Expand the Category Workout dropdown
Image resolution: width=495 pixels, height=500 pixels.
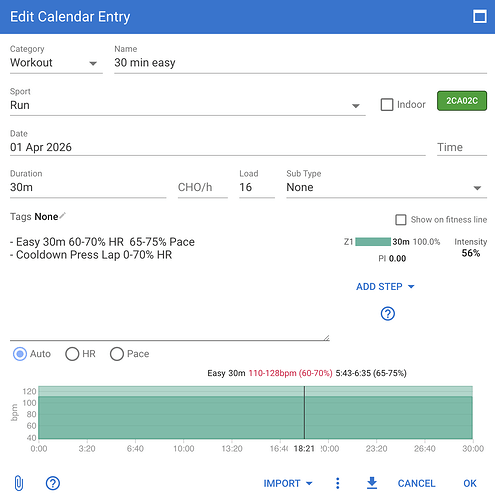point(56,63)
